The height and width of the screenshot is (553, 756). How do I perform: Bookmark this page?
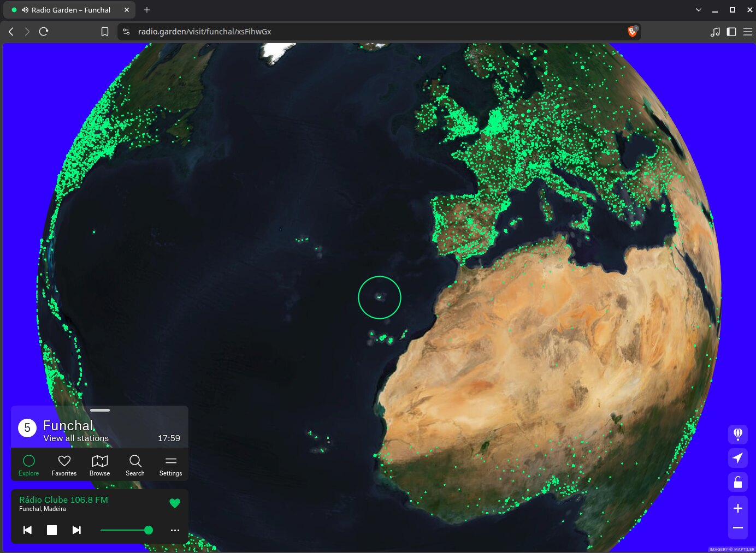point(105,32)
